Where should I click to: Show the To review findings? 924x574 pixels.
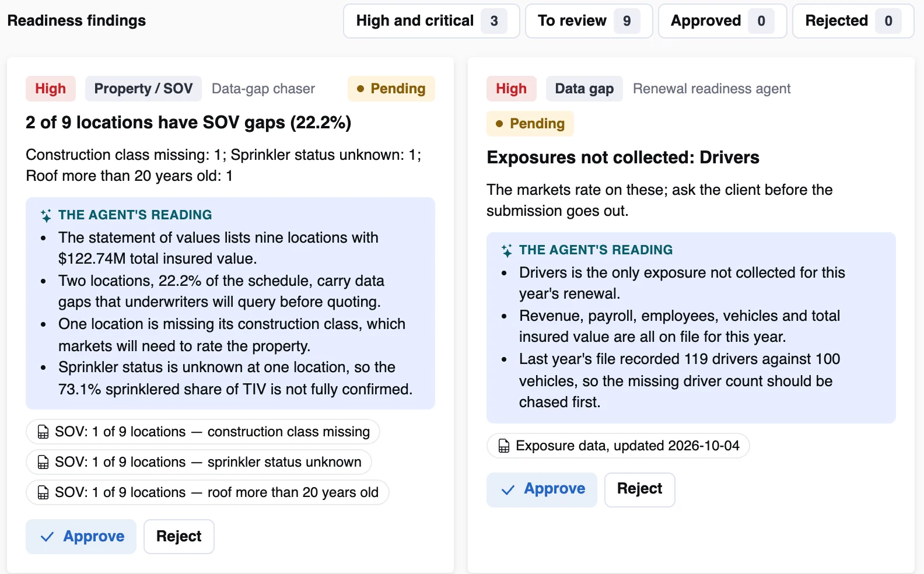[x=589, y=21]
